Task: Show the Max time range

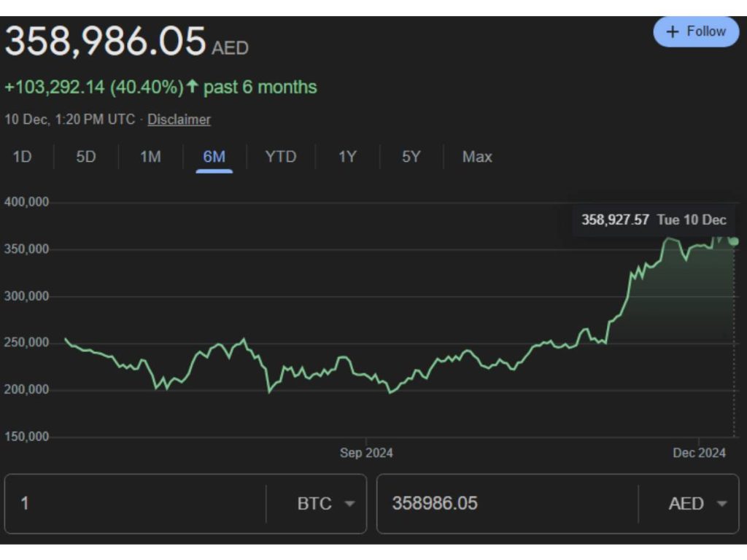Action: 477,157
